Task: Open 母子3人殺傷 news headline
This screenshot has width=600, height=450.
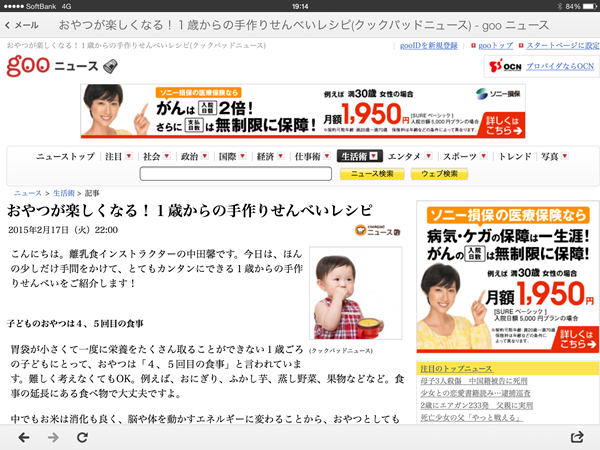Action: pos(474,381)
